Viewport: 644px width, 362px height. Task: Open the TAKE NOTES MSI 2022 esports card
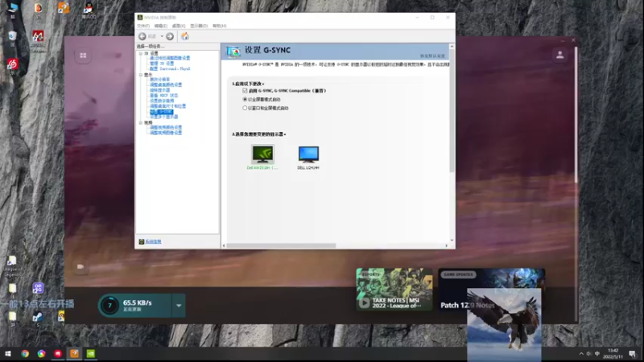(x=394, y=289)
